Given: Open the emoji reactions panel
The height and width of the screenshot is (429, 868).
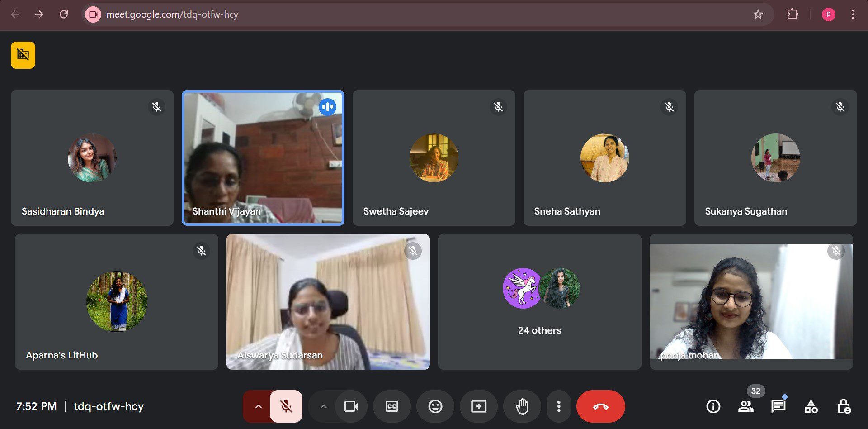Looking at the screenshot, I should click(x=435, y=406).
